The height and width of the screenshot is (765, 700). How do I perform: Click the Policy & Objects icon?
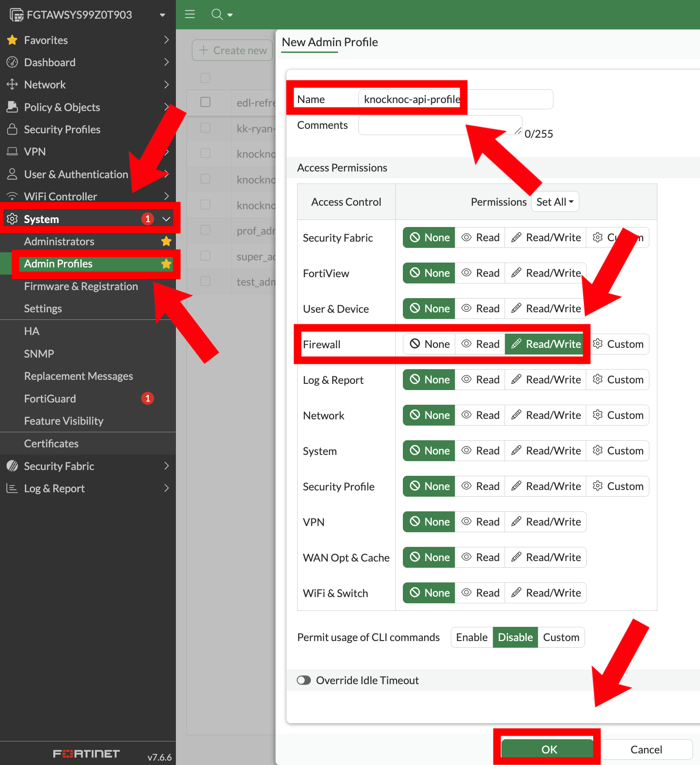[12, 107]
